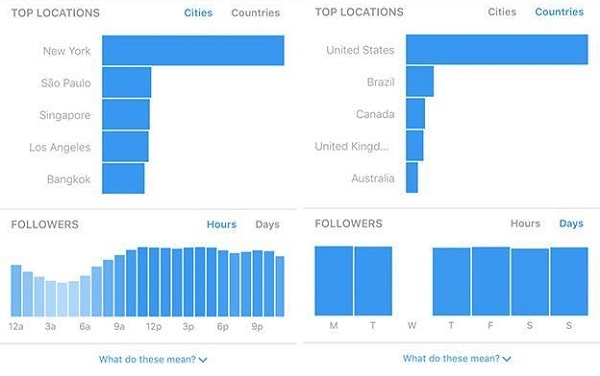Select Cities tab in right Top Locations

click(502, 12)
